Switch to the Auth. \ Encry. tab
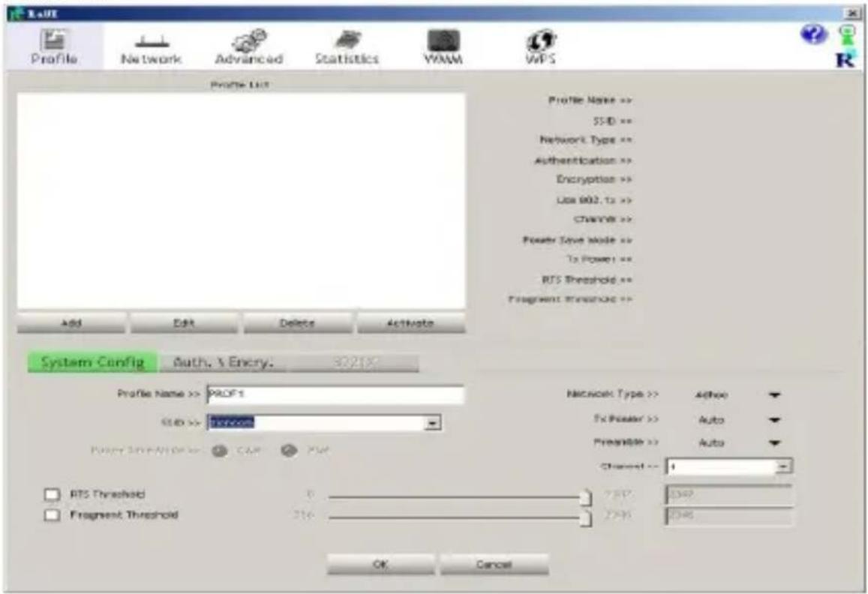This screenshot has width=868, height=594. click(x=223, y=362)
